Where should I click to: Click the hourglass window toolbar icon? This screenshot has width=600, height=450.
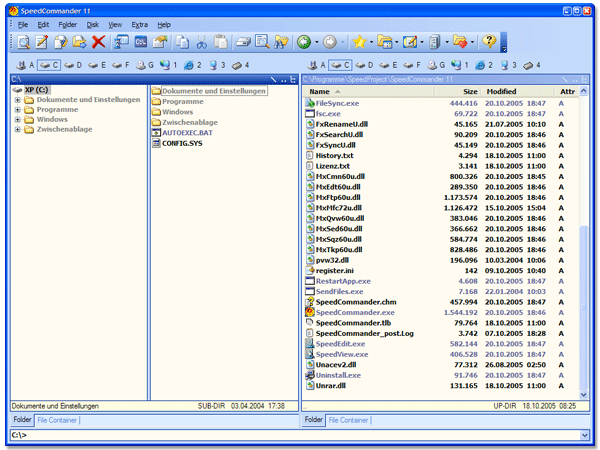pos(121,42)
